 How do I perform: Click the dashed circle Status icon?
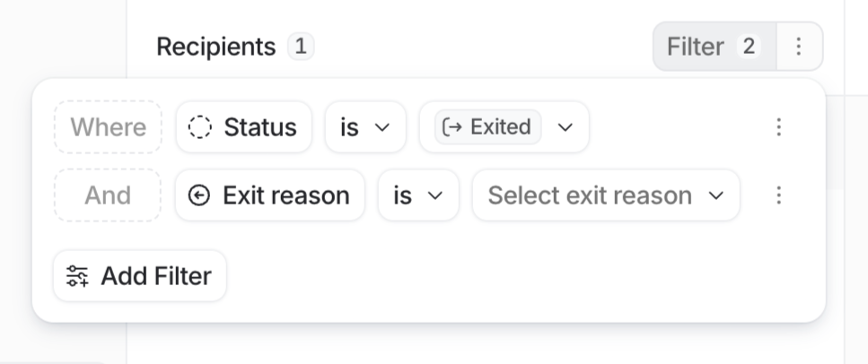coord(199,127)
